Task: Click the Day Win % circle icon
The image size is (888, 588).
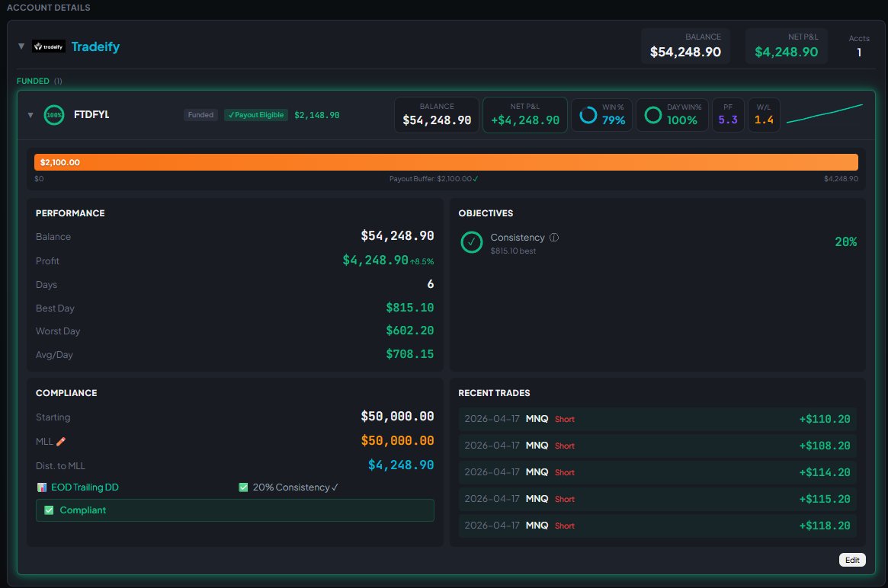Action: click(653, 115)
